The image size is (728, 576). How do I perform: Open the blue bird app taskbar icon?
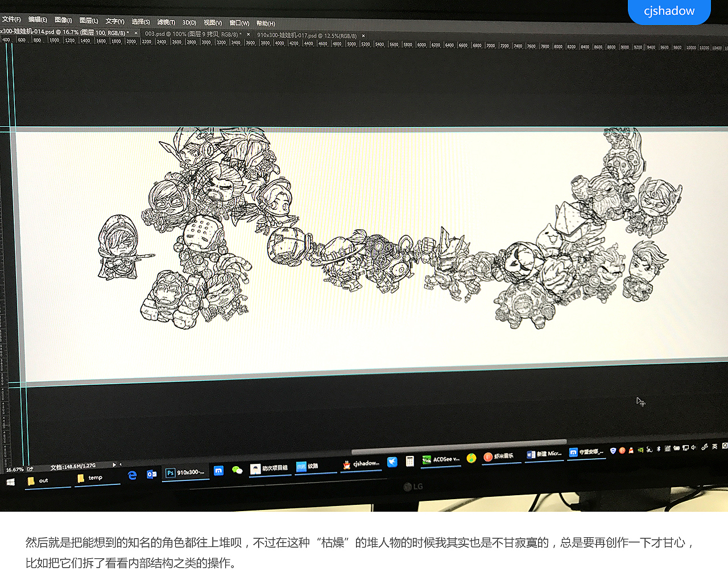tap(392, 462)
